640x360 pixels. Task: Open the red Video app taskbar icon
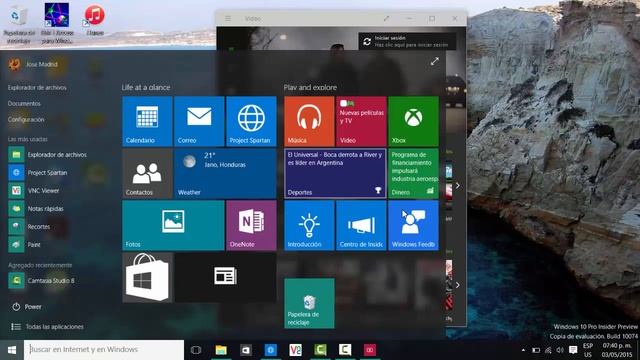[370, 350]
